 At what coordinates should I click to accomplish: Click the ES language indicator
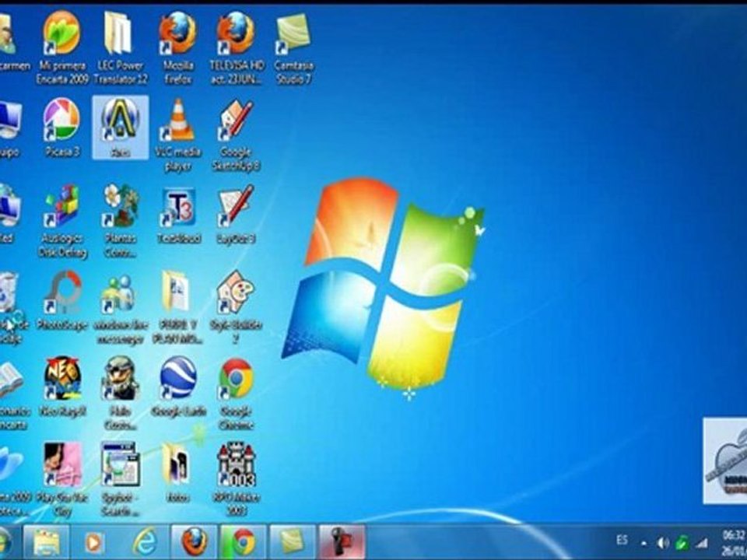tap(622, 540)
